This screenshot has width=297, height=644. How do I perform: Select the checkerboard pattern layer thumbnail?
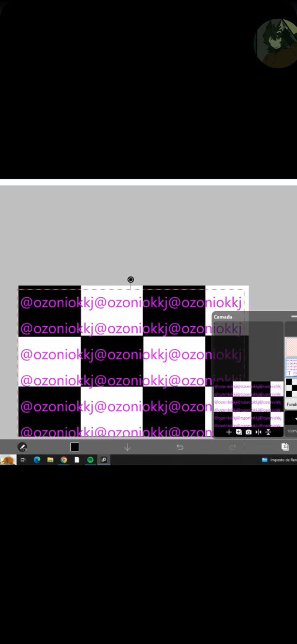tap(291, 387)
